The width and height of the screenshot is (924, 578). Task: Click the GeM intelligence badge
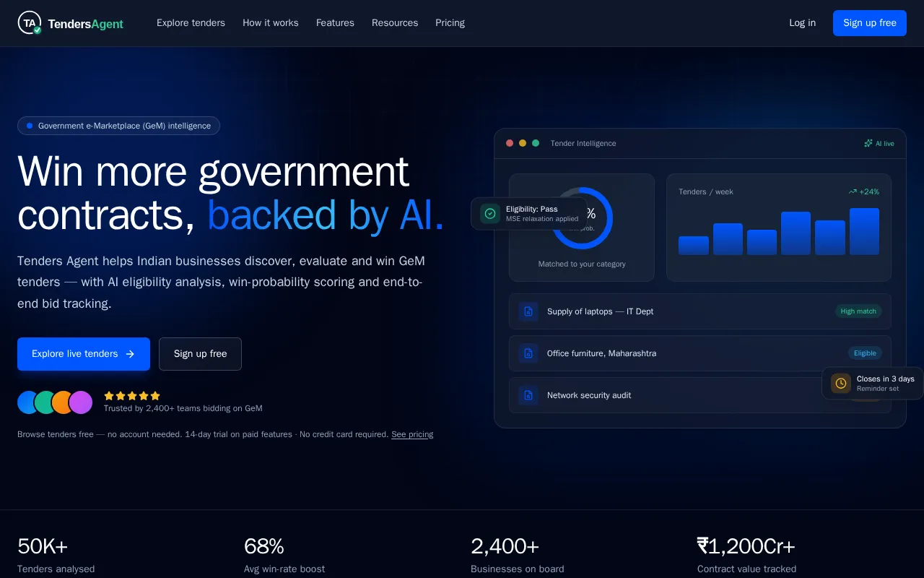118,126
